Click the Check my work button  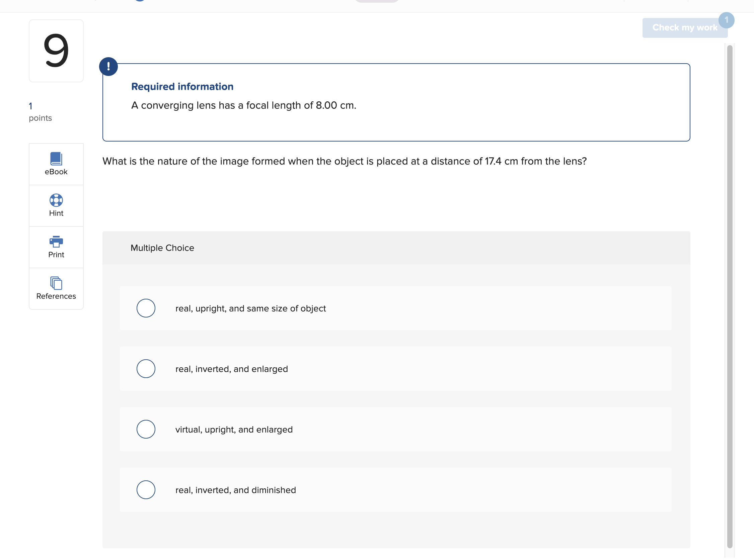pyautogui.click(x=684, y=27)
